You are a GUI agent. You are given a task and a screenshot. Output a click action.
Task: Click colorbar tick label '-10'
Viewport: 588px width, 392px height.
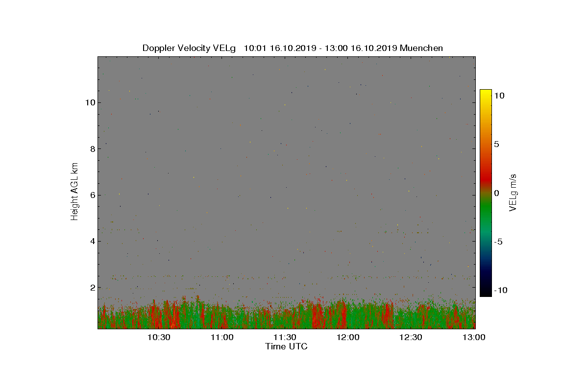(x=501, y=290)
